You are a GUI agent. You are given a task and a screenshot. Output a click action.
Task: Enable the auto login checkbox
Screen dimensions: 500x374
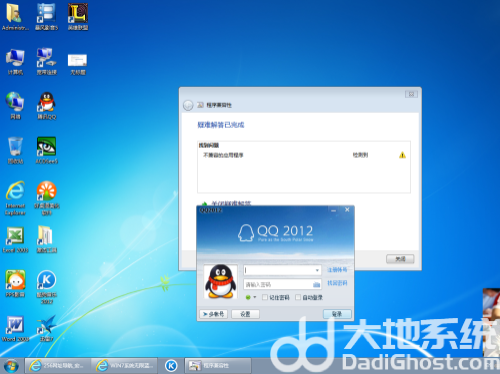click(x=298, y=297)
